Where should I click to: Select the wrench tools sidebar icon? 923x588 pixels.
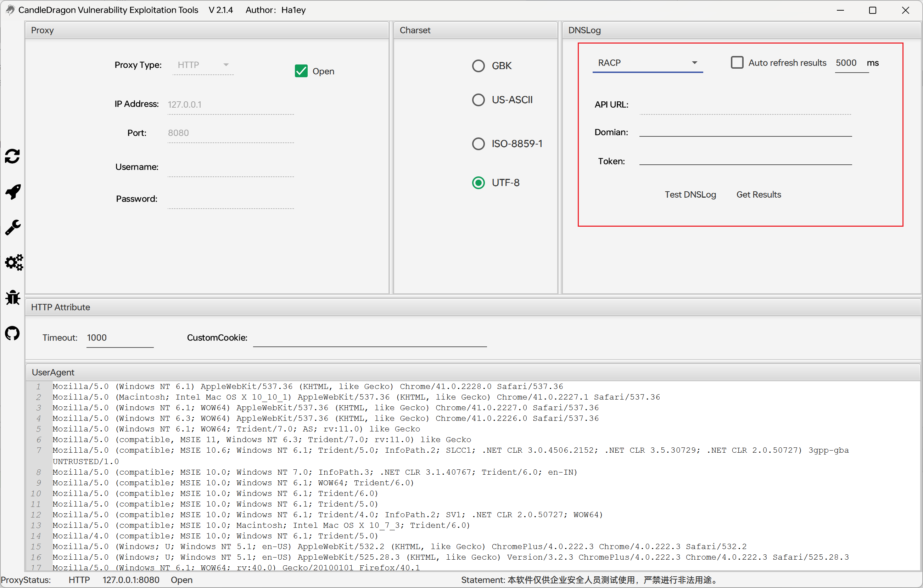click(12, 227)
